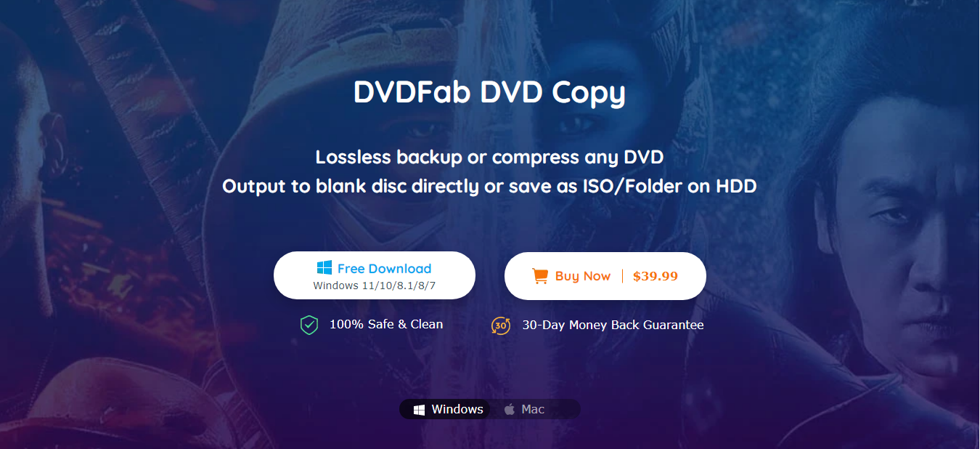Click the Lossless backup tagline text
The height and width of the screenshot is (449, 980).
pos(490,157)
